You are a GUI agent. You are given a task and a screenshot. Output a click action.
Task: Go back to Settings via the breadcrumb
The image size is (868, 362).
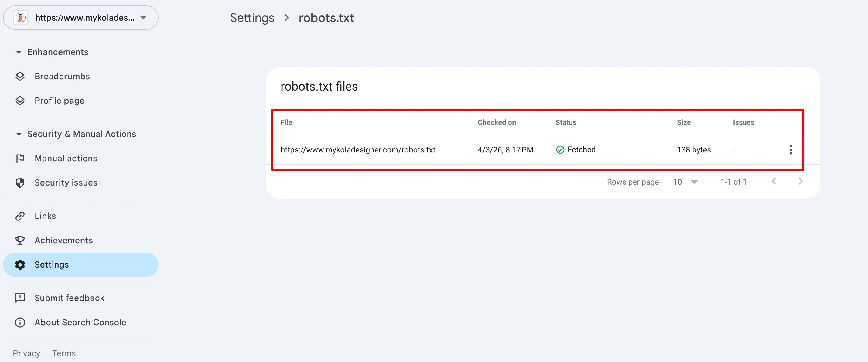[252, 18]
